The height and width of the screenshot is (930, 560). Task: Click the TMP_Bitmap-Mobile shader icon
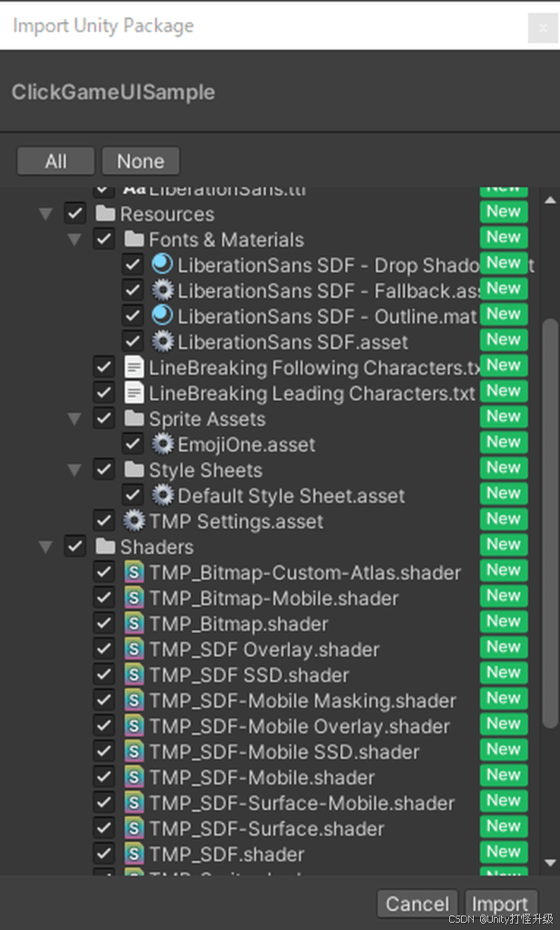(134, 598)
